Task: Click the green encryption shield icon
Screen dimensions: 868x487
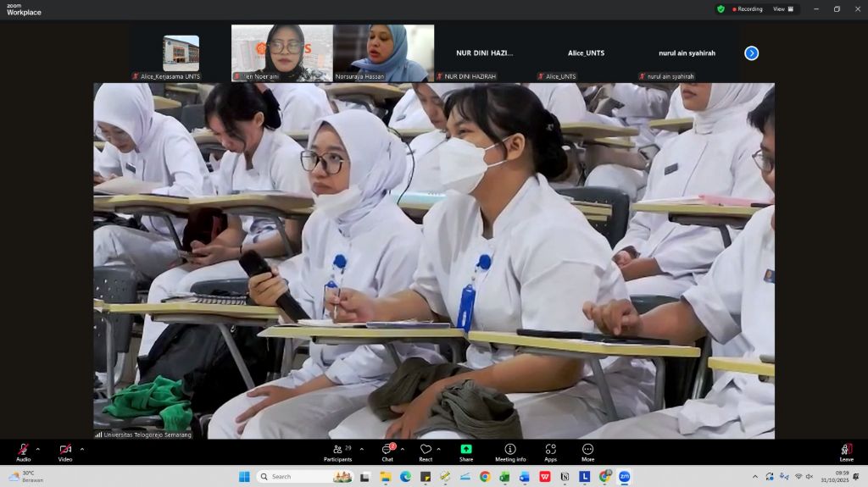Action: [721, 9]
